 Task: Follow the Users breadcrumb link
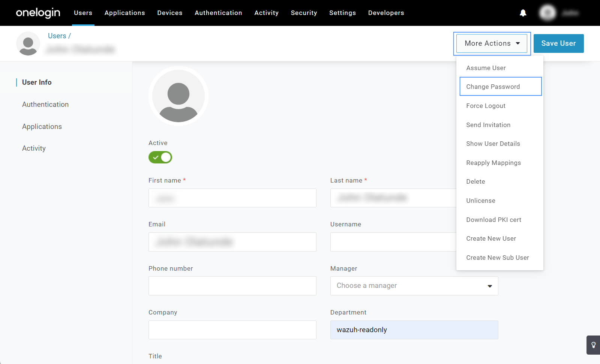click(x=57, y=36)
